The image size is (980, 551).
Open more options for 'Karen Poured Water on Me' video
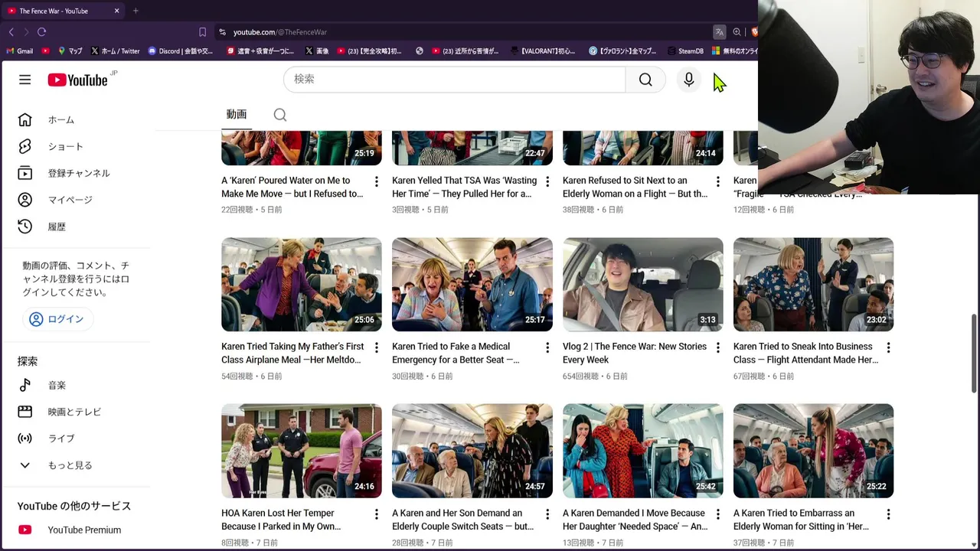(x=376, y=181)
